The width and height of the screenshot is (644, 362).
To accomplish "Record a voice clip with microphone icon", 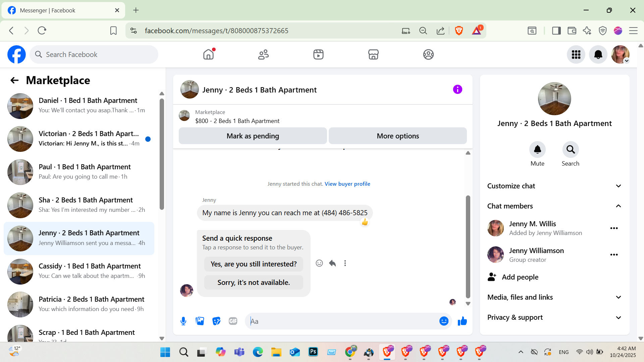I will pyautogui.click(x=183, y=321).
